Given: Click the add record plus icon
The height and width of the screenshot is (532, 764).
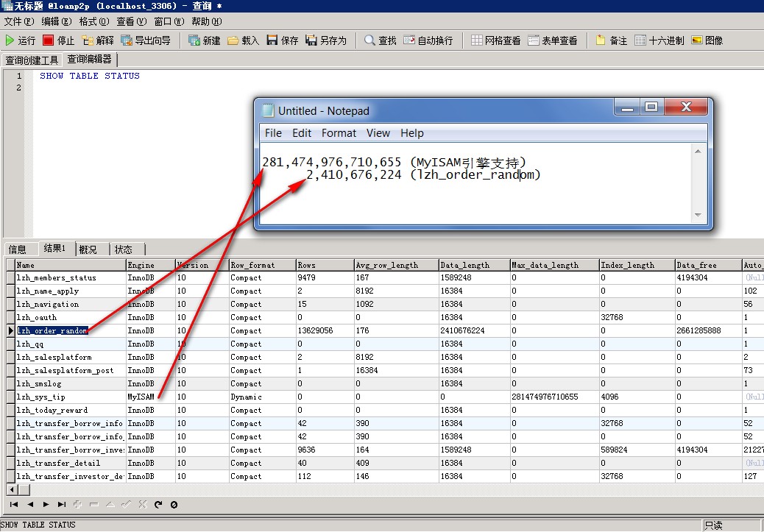Looking at the screenshot, I should point(77,504).
